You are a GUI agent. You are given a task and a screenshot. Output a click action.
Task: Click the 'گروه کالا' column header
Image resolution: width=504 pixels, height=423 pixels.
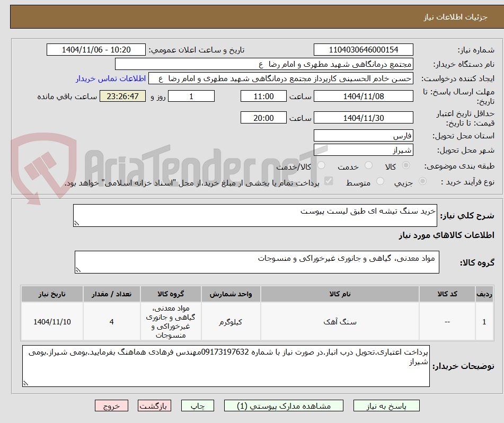[x=171, y=294]
